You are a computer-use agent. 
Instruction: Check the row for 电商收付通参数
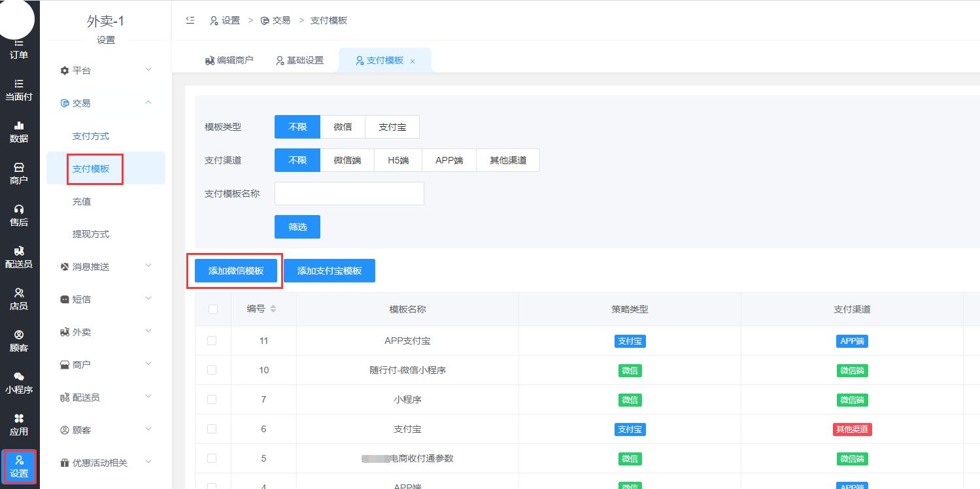(x=212, y=458)
